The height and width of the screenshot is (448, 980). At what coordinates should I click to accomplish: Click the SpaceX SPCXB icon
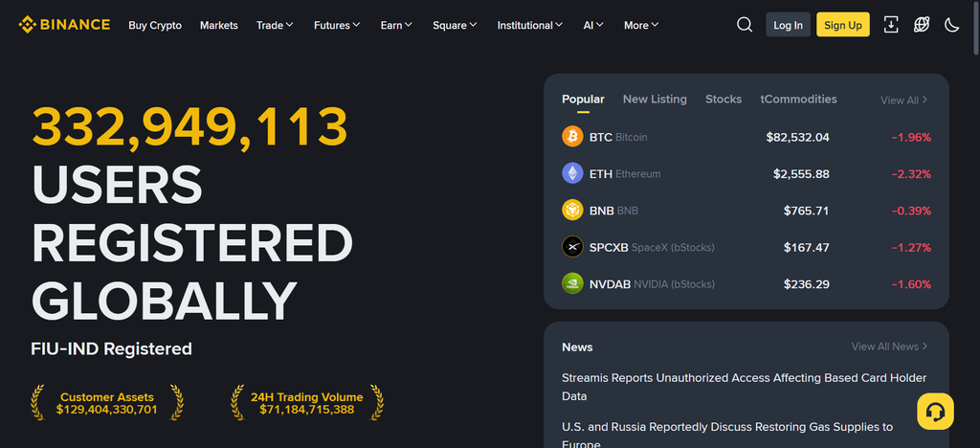tap(572, 247)
